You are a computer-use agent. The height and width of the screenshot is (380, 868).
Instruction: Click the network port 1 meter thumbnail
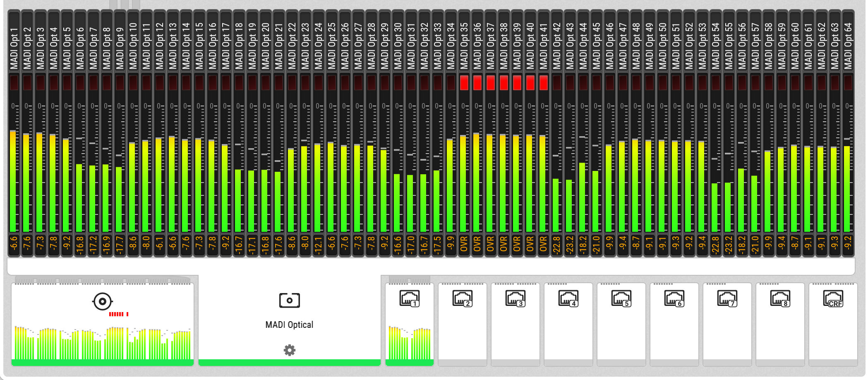[409, 343]
